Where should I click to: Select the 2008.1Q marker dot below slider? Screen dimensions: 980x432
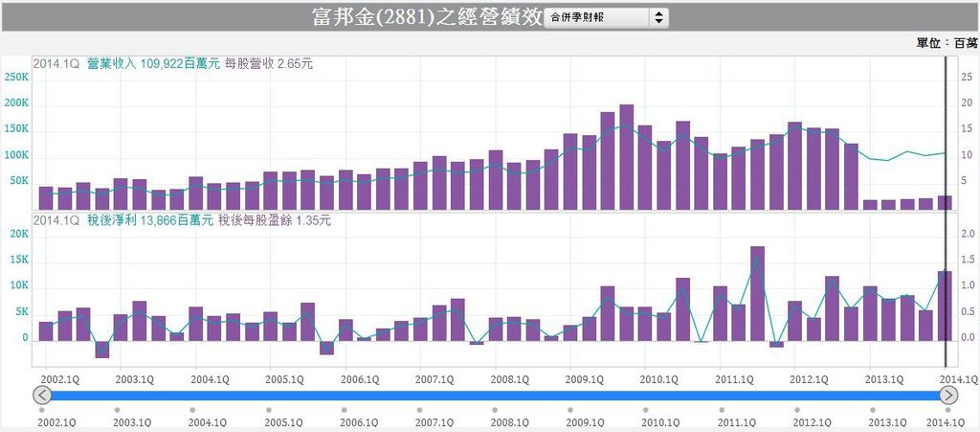495,410
